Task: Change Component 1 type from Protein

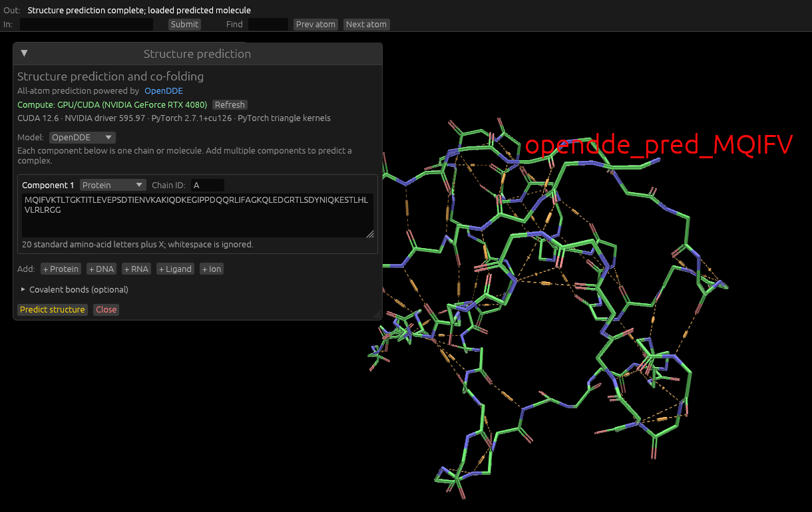Action: coord(112,186)
